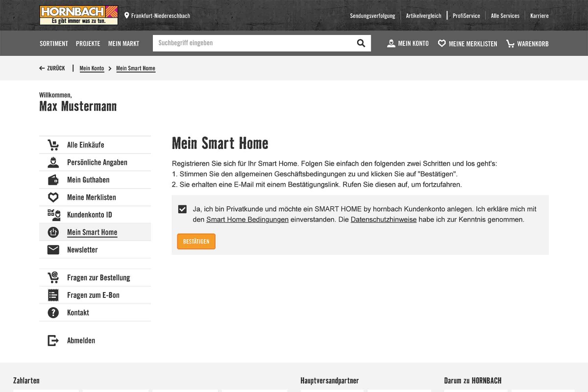Select Kontakt in sidebar
This screenshot has width=588, height=392.
tap(95, 313)
